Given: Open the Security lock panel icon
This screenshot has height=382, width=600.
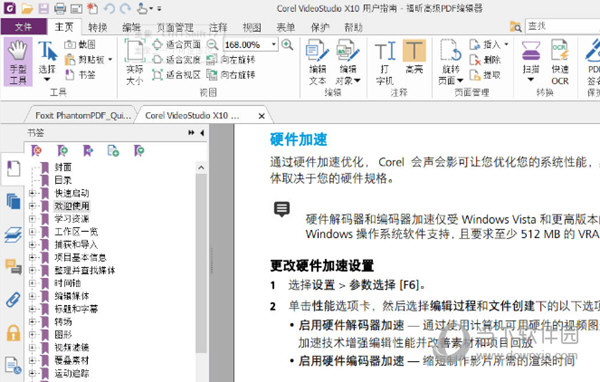Looking at the screenshot, I should click(x=13, y=333).
